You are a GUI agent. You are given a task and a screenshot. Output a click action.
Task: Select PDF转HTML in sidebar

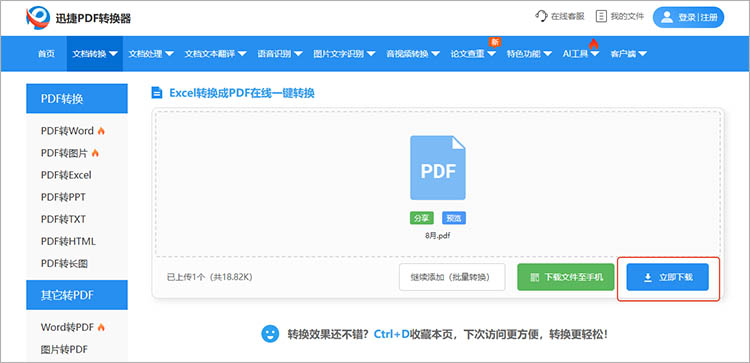point(68,242)
